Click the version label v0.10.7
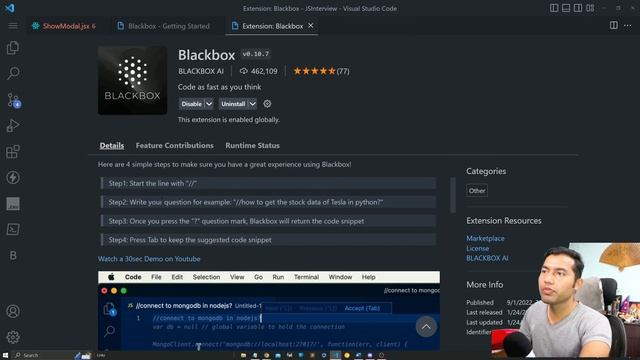The width and height of the screenshot is (640, 360). point(256,54)
